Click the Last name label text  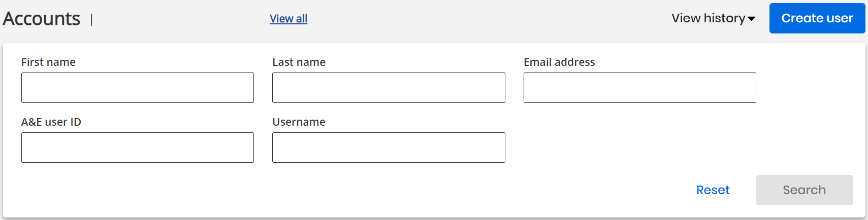point(299,62)
